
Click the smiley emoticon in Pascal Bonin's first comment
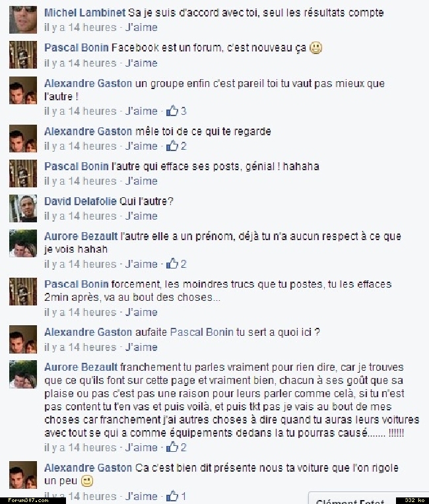click(x=315, y=48)
